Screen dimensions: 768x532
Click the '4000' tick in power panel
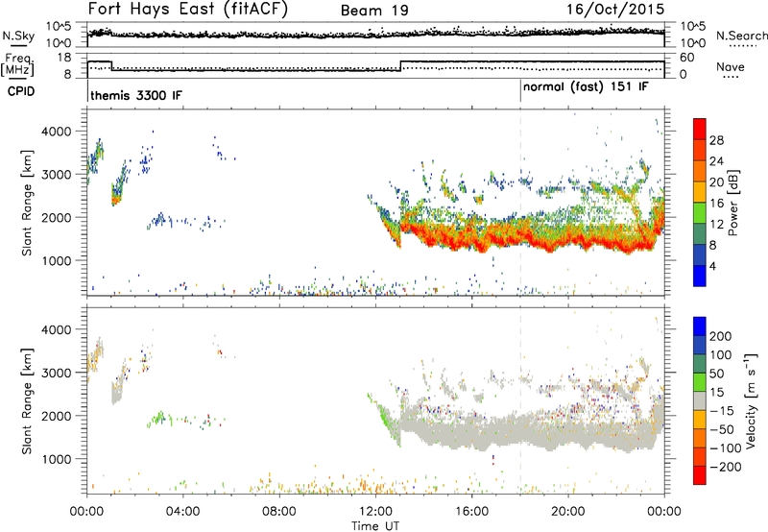(x=57, y=132)
